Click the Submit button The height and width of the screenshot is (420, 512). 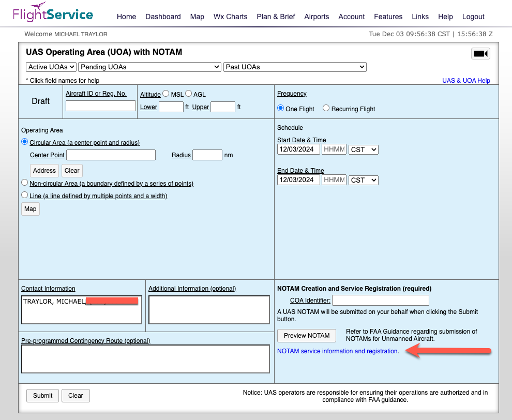42,396
